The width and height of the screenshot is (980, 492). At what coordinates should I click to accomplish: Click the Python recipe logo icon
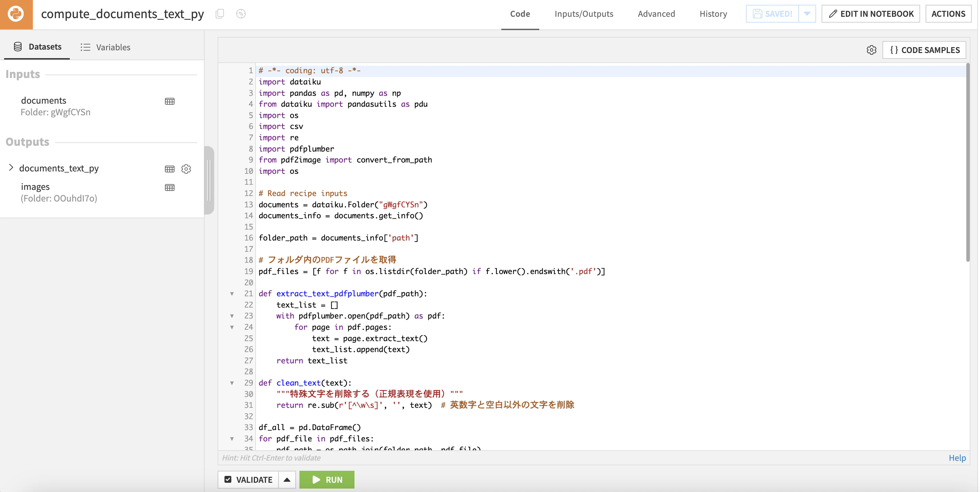(x=16, y=14)
